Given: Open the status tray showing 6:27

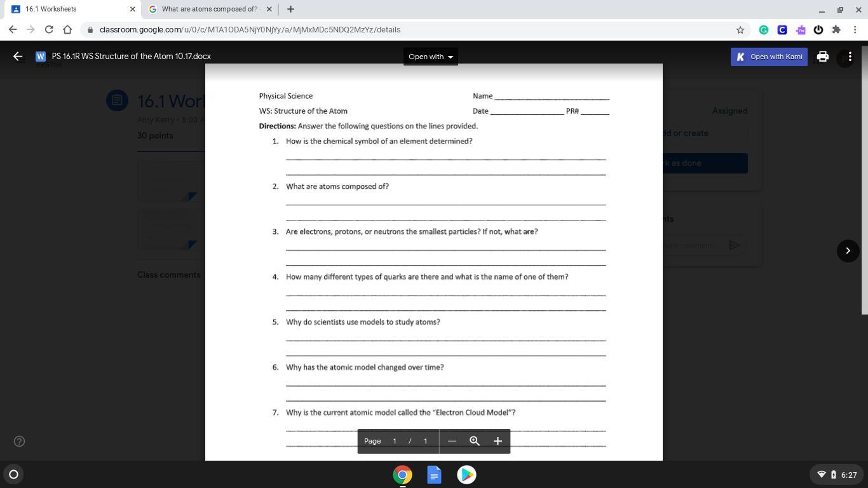Looking at the screenshot, I should click(x=836, y=475).
